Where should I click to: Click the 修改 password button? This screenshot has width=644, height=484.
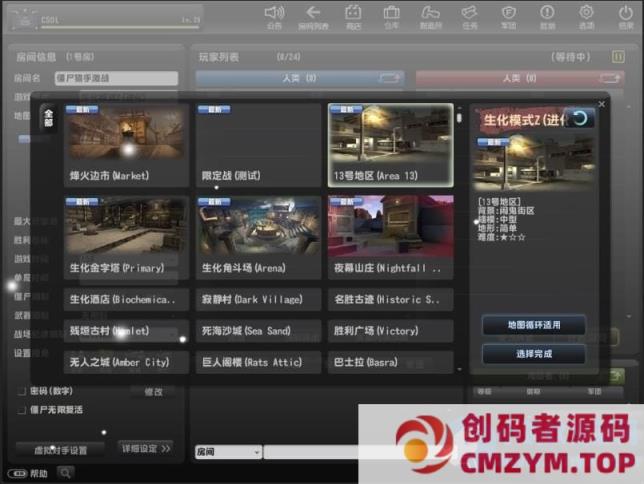(x=153, y=392)
